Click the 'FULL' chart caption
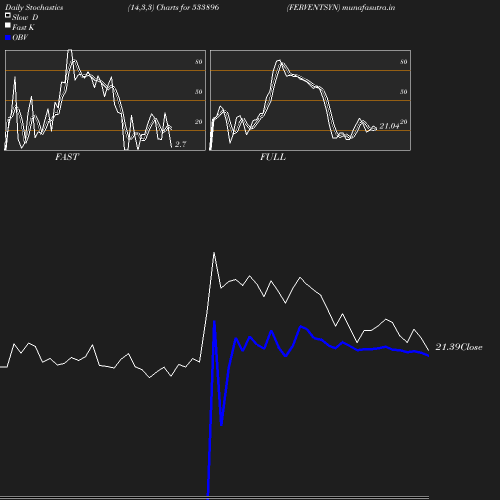 click(273, 157)
